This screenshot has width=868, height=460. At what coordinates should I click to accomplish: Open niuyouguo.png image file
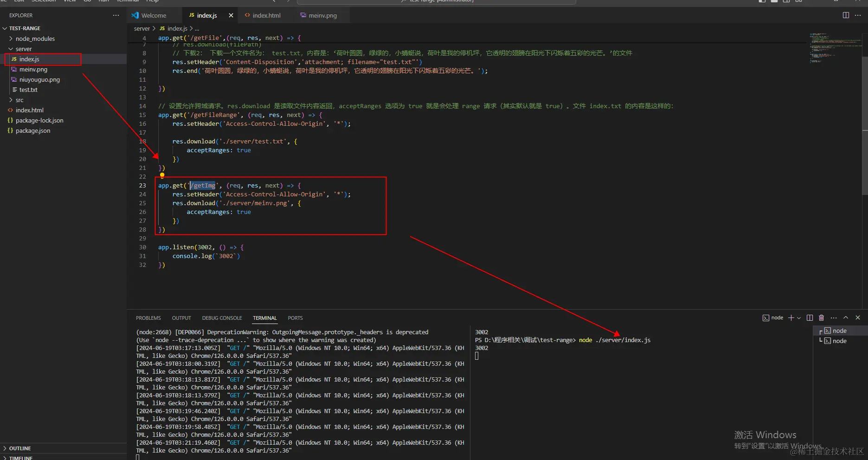click(x=39, y=79)
